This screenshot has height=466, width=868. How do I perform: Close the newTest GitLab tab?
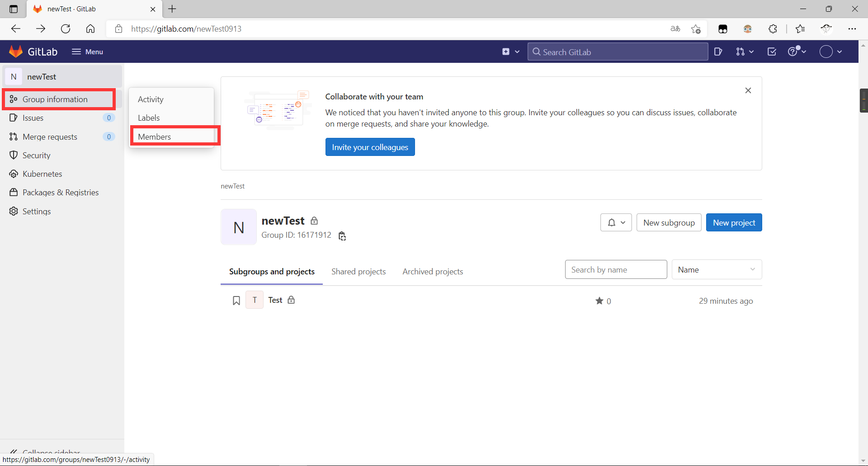[x=153, y=9]
